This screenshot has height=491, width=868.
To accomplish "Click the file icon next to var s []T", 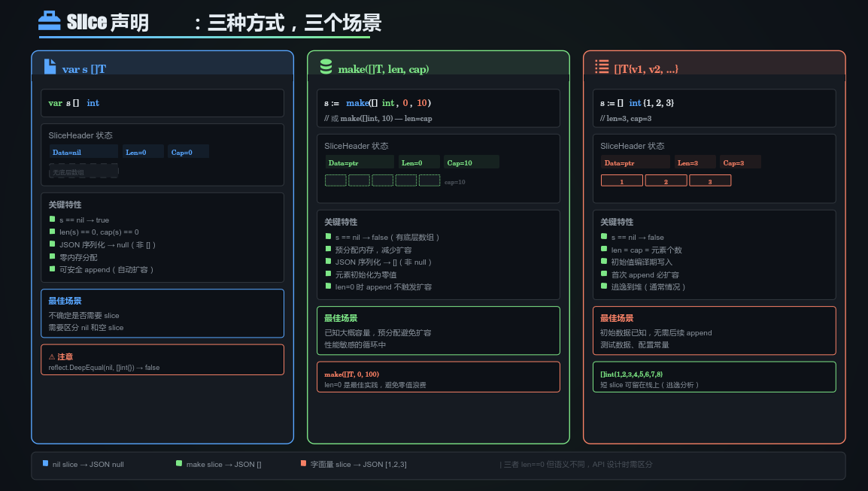I will [x=50, y=66].
